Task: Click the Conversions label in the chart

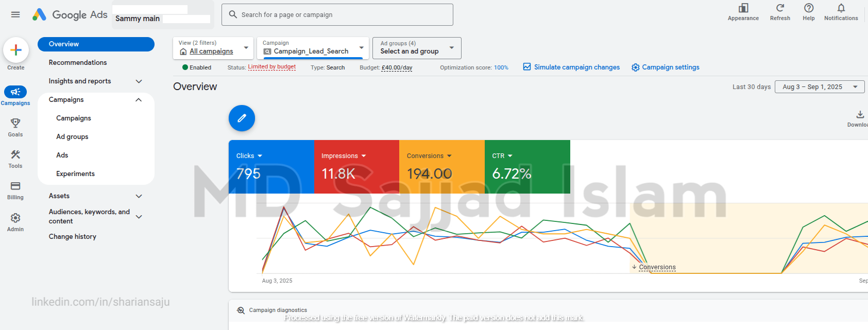Action: click(x=657, y=267)
